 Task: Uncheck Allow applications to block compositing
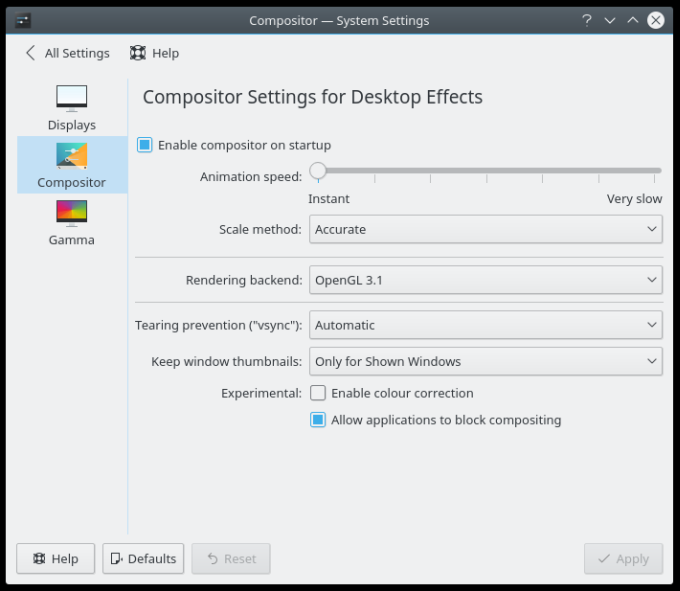pos(318,420)
